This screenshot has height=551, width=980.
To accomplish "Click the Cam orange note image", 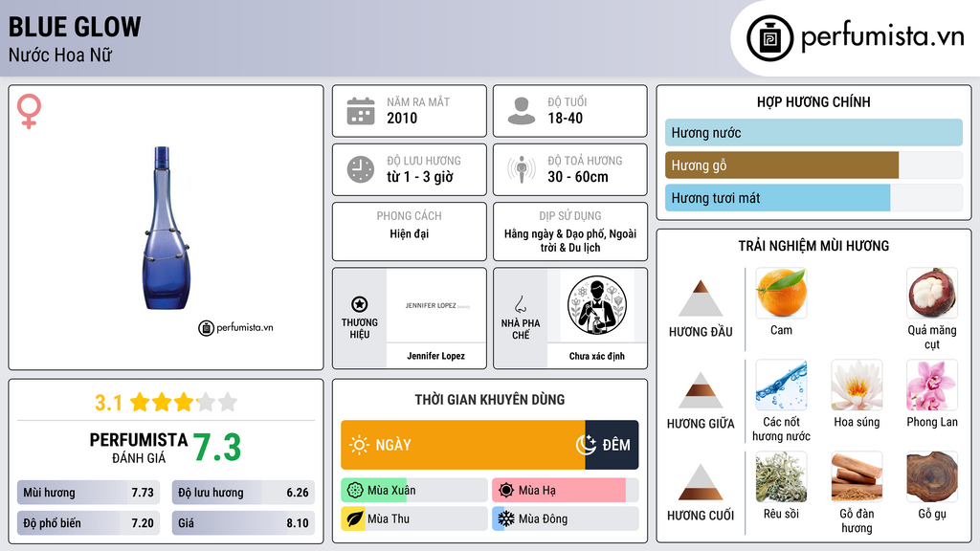I will (x=781, y=294).
